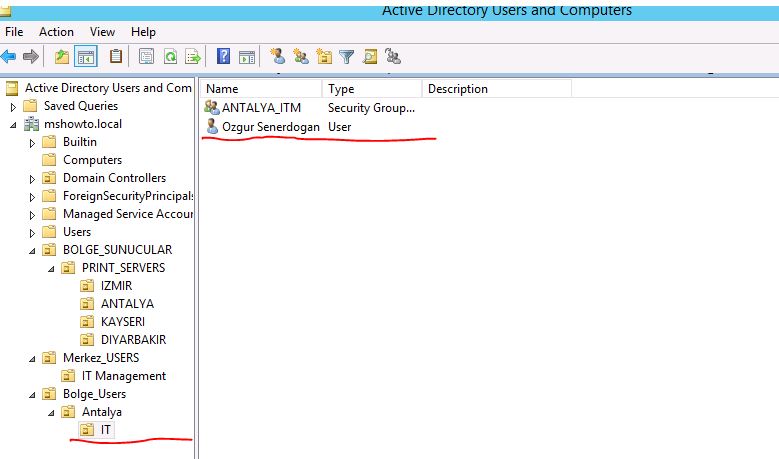779x459 pixels.
Task: Open Properties via toolbar icon
Action: pyautogui.click(x=146, y=57)
